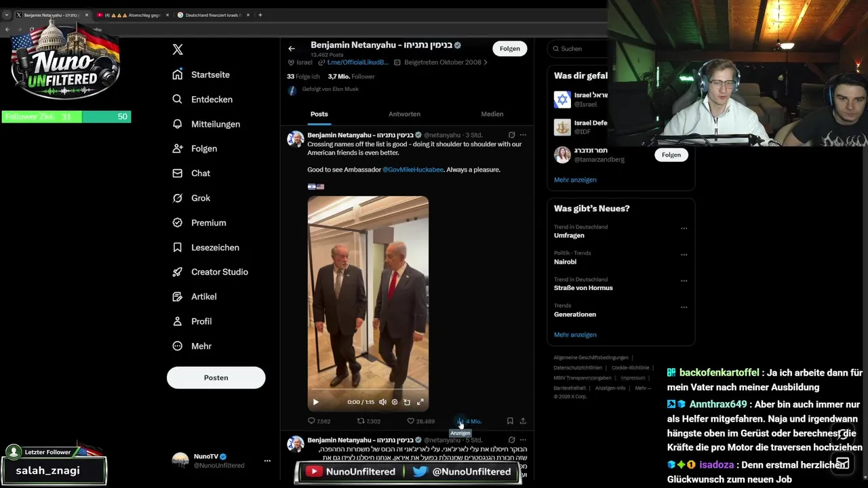
Task: Open Creator Studio
Action: pos(210,272)
